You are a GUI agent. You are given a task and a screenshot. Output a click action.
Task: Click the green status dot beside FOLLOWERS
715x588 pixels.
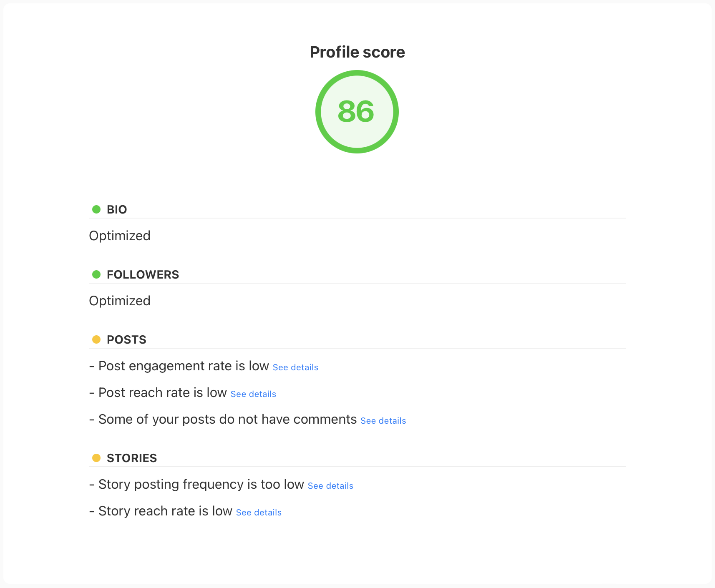point(96,274)
